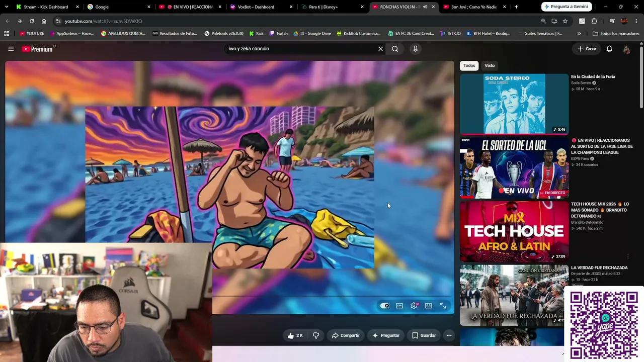This screenshot has height=362, width=644.
Task: Open La Verdad Fue Rechazada thumbnail
Action: coord(514,295)
